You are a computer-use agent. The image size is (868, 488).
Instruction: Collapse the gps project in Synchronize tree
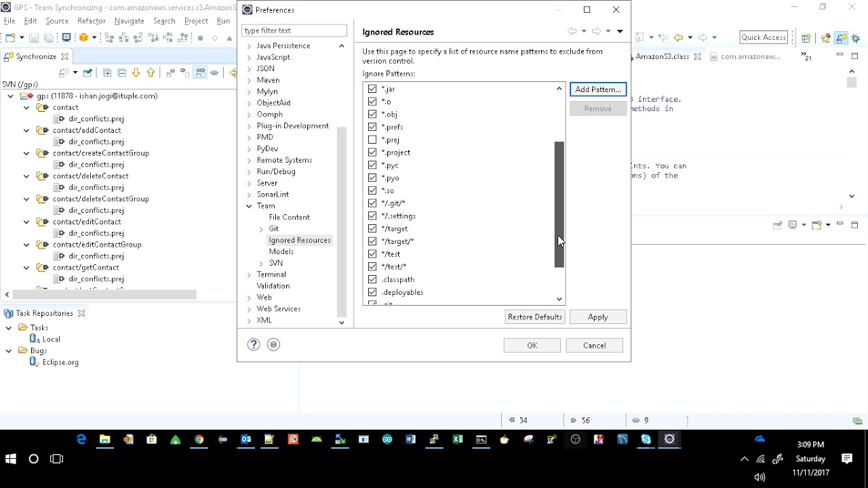(x=11, y=96)
